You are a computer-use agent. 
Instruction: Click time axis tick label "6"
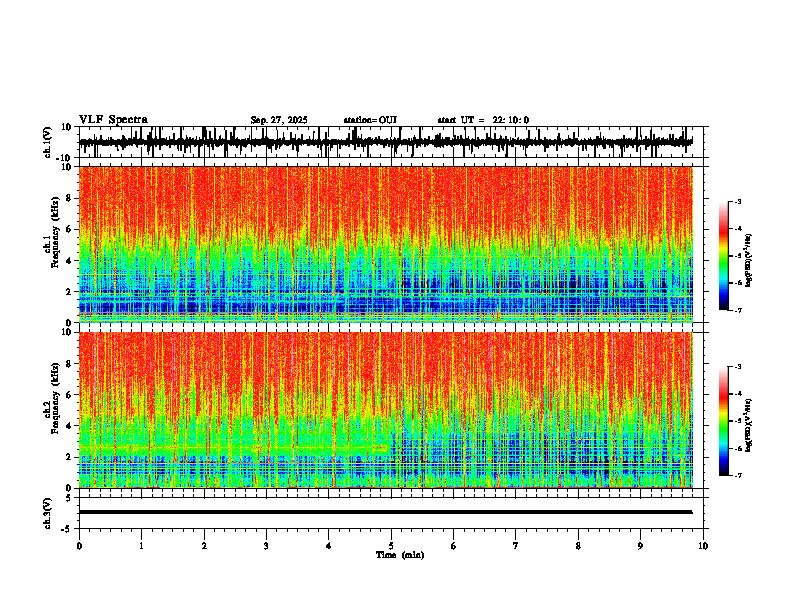coord(454,546)
